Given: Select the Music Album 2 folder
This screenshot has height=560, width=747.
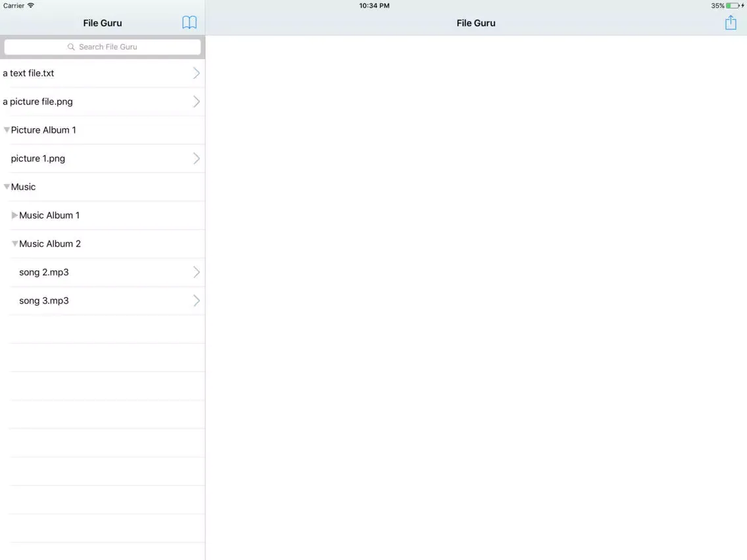Looking at the screenshot, I should [103, 244].
